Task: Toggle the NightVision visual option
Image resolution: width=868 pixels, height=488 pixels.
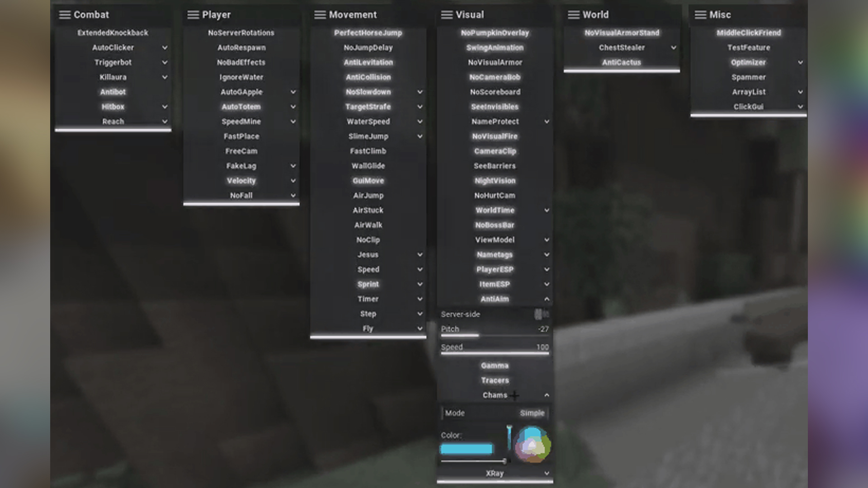Action: [x=494, y=181]
